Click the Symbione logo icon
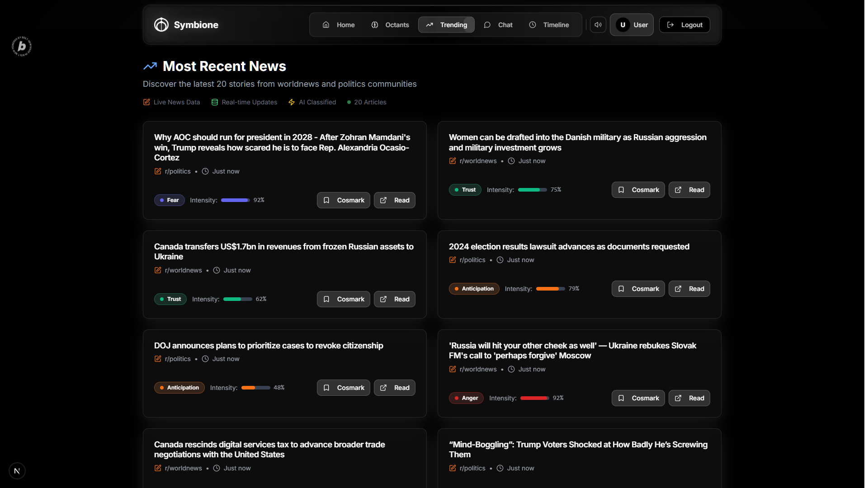The height and width of the screenshot is (488, 868). [x=161, y=25]
